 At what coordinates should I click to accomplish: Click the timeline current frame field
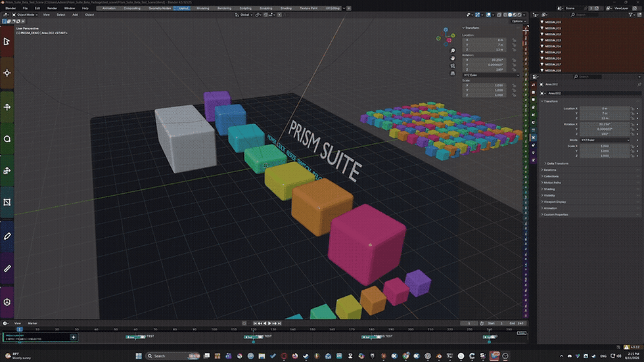click(x=469, y=323)
